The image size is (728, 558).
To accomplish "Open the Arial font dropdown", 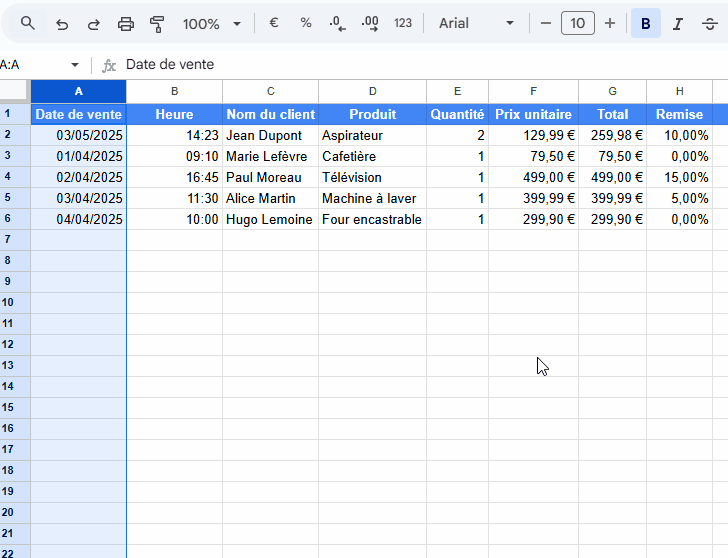I will tap(477, 23).
